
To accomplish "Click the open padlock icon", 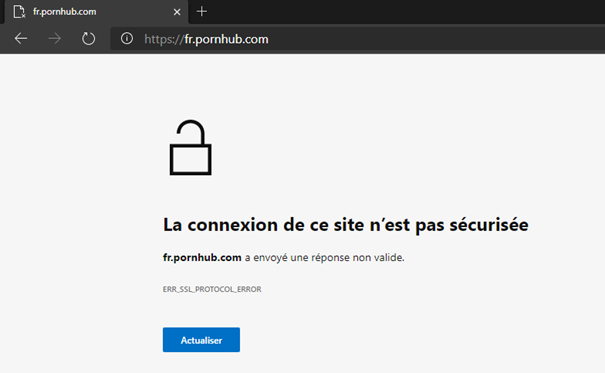I will (x=191, y=147).
